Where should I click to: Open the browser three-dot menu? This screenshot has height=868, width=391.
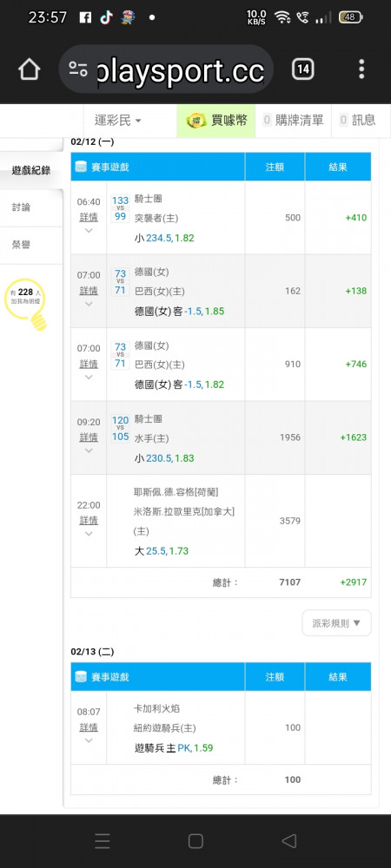tap(361, 69)
